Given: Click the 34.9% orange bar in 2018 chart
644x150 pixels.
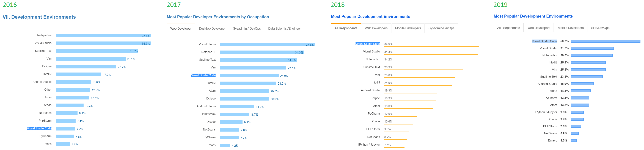Looking at the screenshot, I should 432,46.
